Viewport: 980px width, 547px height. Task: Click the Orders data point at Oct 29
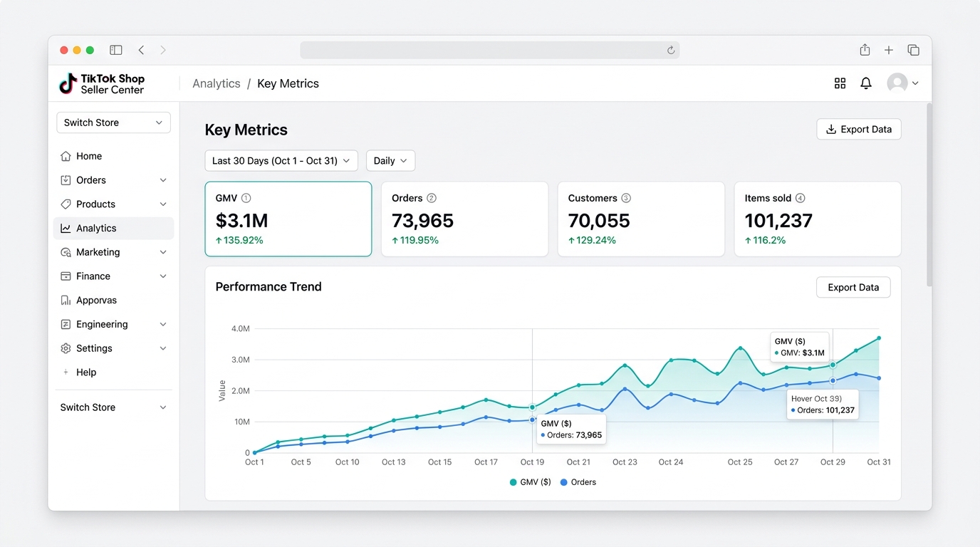833,380
